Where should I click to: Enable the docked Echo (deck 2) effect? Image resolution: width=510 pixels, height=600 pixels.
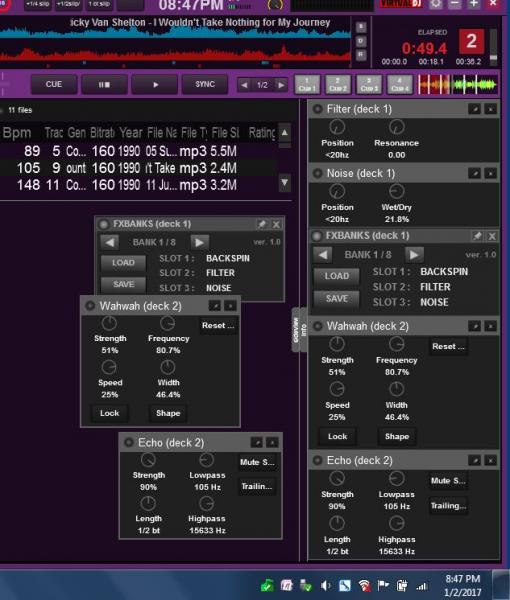(x=318, y=460)
